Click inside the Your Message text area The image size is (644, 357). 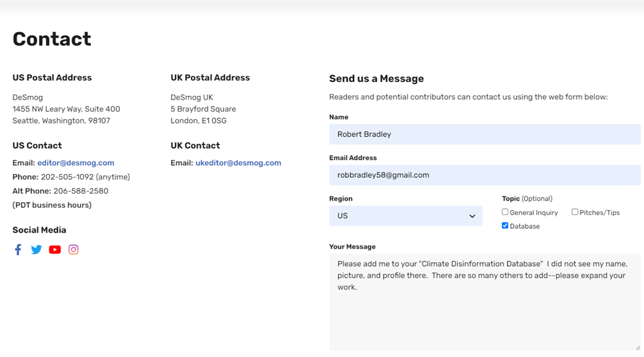[485, 302]
